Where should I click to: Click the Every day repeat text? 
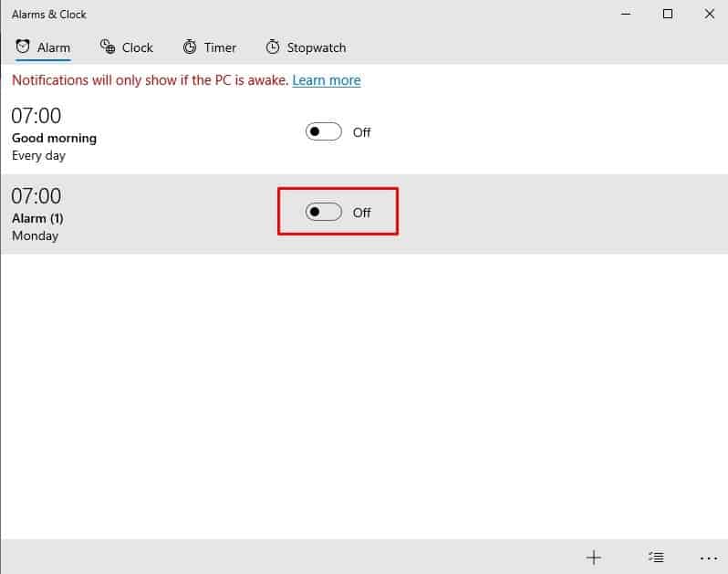pyautogui.click(x=38, y=155)
